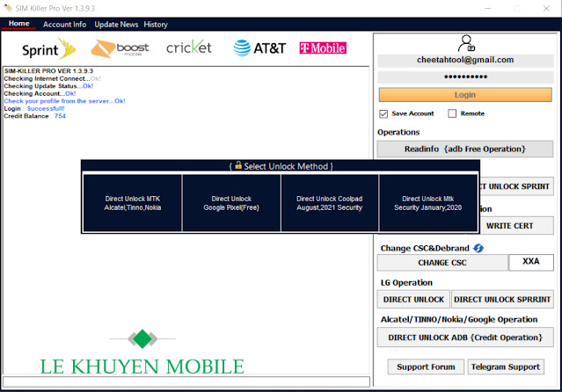Viewport: 562px width, 392px height.
Task: Click the UNLOCK SPRINT button
Action: tap(516, 186)
